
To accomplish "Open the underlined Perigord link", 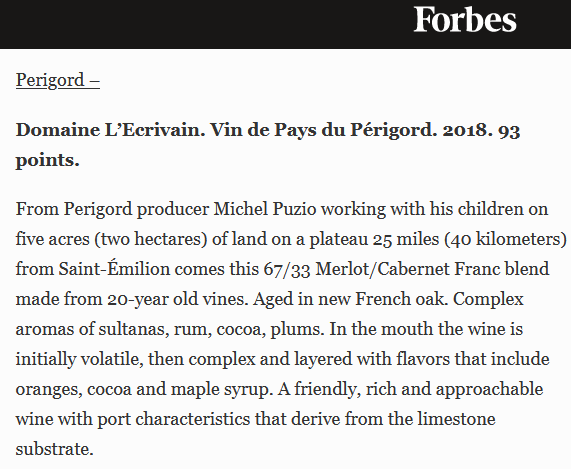I will [58, 80].
